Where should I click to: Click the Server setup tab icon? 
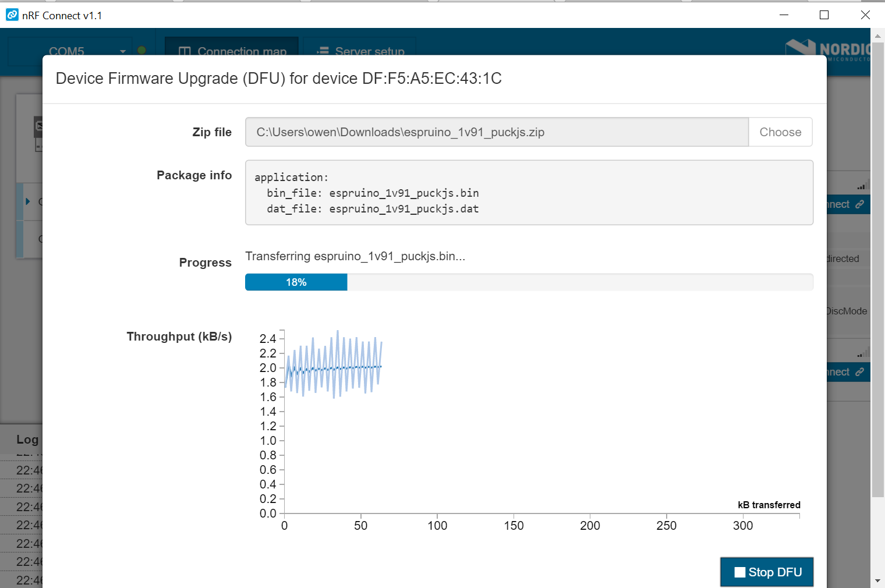coord(323,52)
